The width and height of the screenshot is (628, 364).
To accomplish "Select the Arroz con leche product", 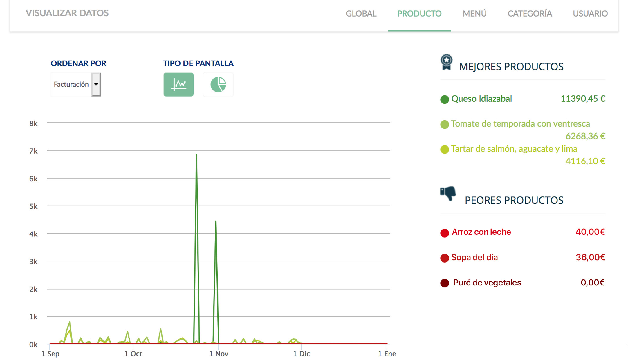I will (481, 232).
